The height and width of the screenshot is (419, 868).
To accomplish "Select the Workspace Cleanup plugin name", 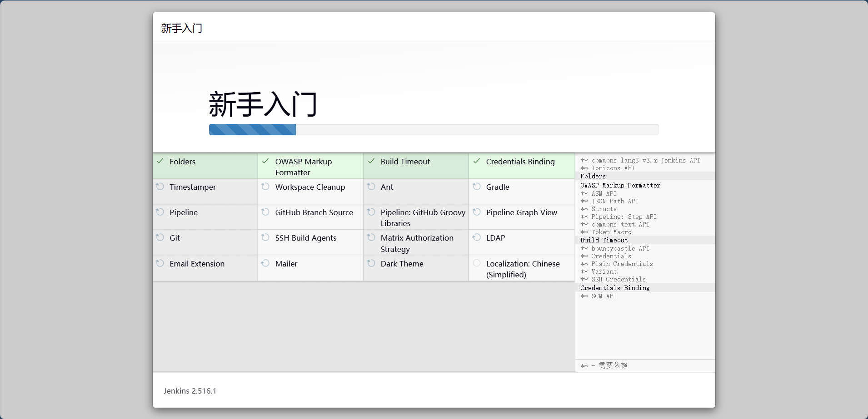I will [310, 187].
